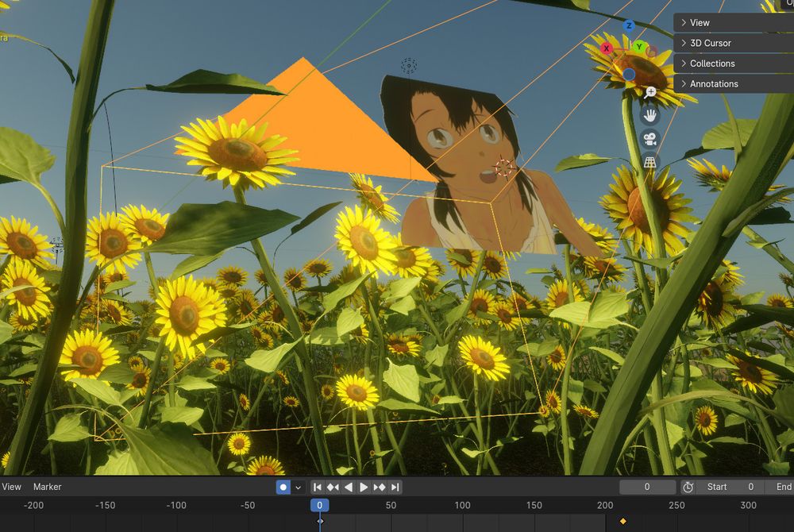Click the blue playhead frame marker 0
Viewport: 794px width, 532px height.
click(x=319, y=505)
